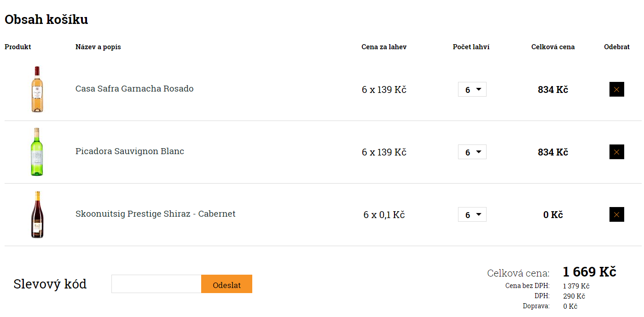Screen dimensions: 644x317
Task: Click the Skoonuitsig red wine bottle thumbnail
Action: pyautogui.click(x=37, y=214)
